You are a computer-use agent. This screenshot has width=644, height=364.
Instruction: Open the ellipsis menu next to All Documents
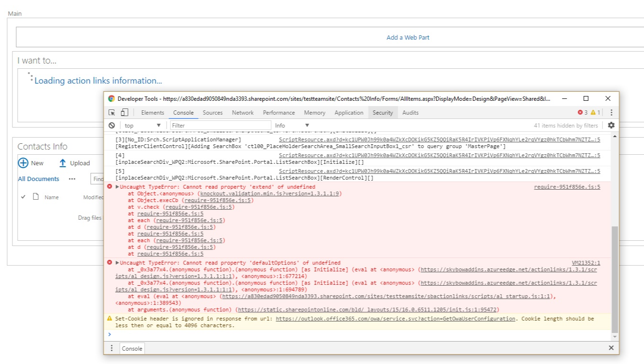72,179
